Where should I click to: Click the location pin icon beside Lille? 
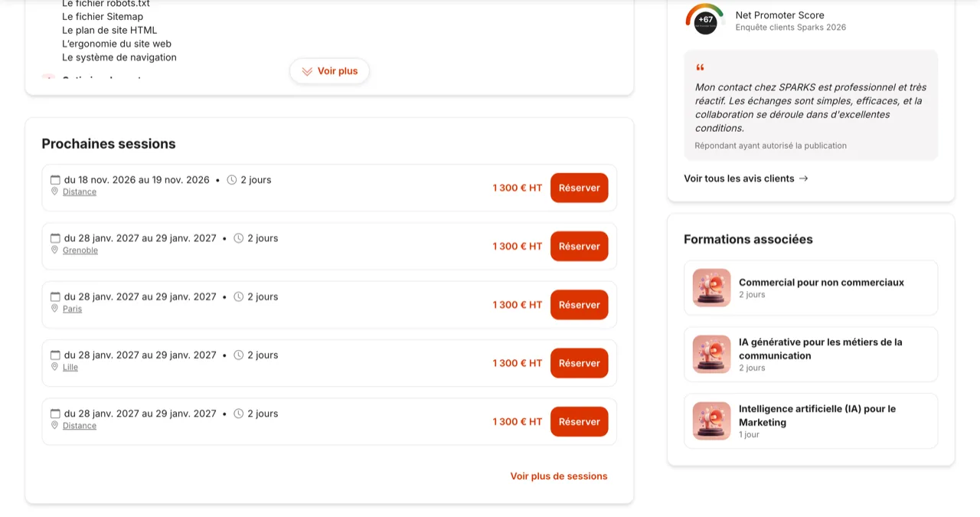[x=54, y=367]
